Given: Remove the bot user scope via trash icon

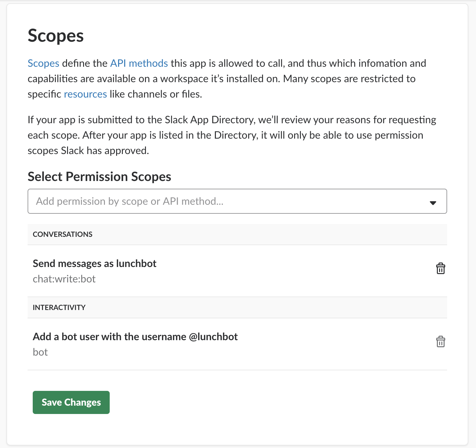Looking at the screenshot, I should pos(440,341).
